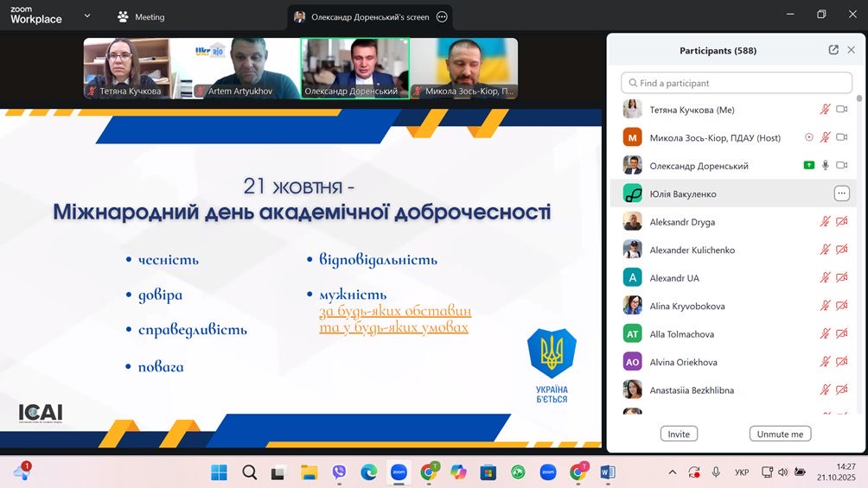This screenshot has height=488, width=868.
Task: Click the recording indicator beside Микола Зось-Кіор
Action: pyautogui.click(x=809, y=137)
